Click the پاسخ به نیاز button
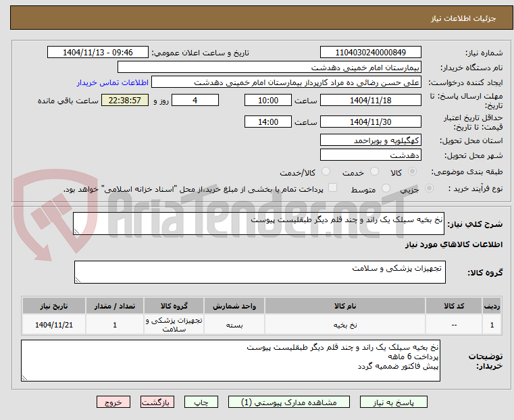This screenshot has height=420, width=514. pyautogui.click(x=393, y=402)
